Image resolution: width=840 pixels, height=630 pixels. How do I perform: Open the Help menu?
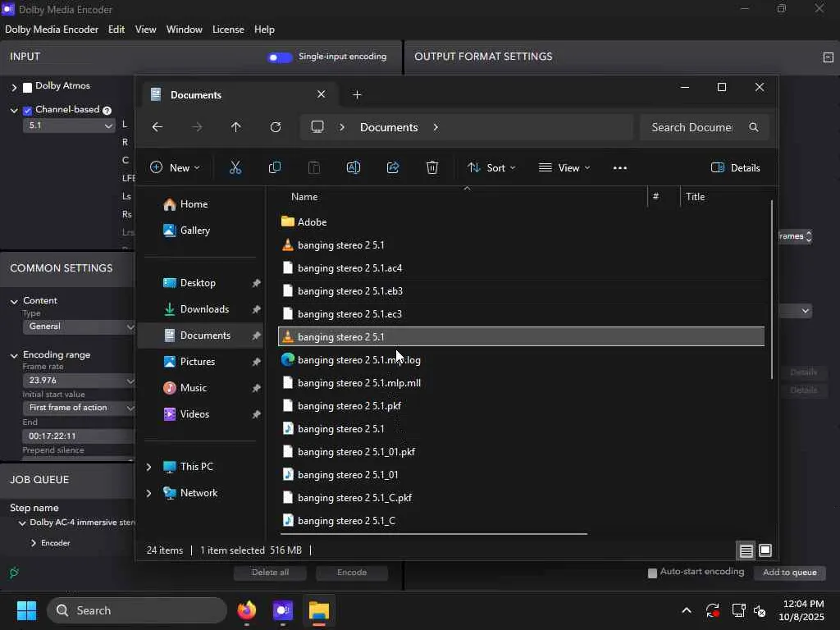pos(263,30)
